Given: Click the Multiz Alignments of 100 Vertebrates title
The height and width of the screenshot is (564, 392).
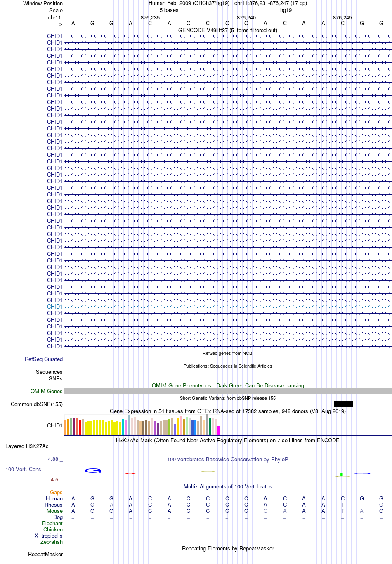Looking at the screenshot, I should pyautogui.click(x=228, y=486).
